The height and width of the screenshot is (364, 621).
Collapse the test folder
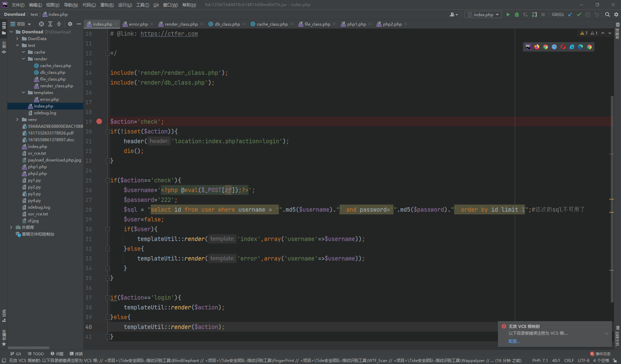pyautogui.click(x=18, y=45)
